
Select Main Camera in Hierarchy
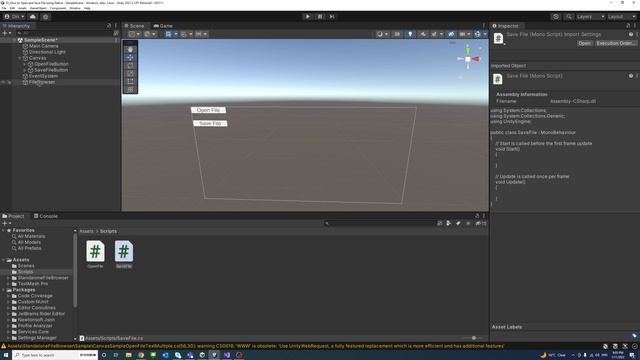pyautogui.click(x=43, y=46)
